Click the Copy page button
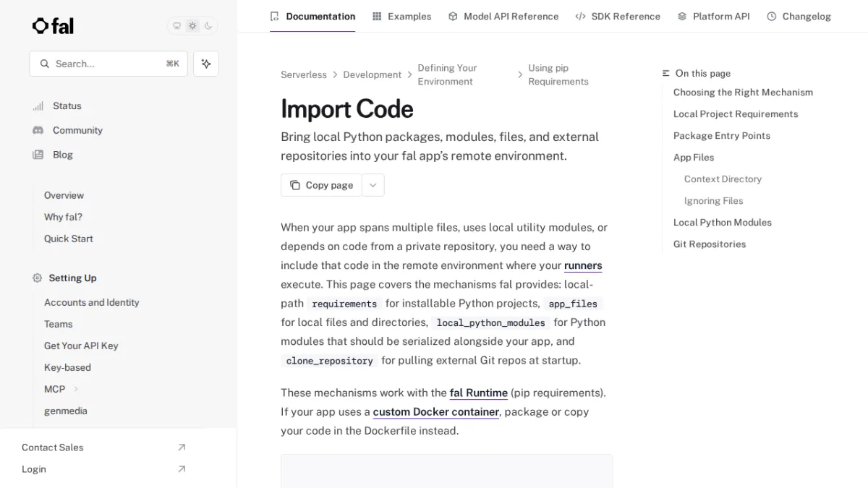Viewport: 868px width, 488px height. 321,185
